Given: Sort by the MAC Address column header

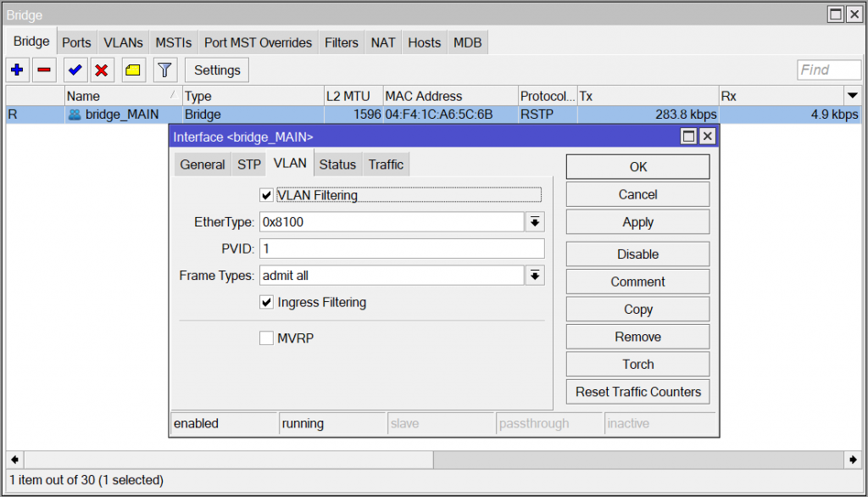Looking at the screenshot, I should click(451, 96).
